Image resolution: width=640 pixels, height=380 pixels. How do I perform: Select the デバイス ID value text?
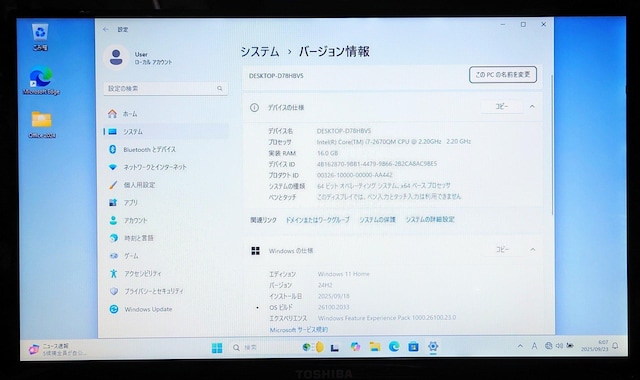(377, 164)
